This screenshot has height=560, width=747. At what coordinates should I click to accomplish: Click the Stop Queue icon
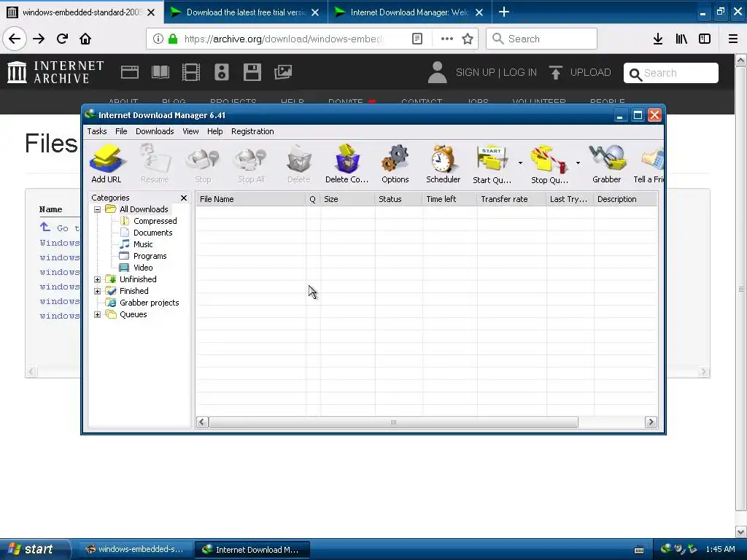tap(549, 164)
